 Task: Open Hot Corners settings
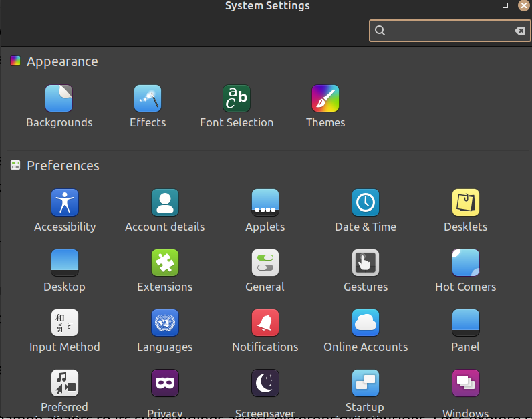[x=466, y=263]
